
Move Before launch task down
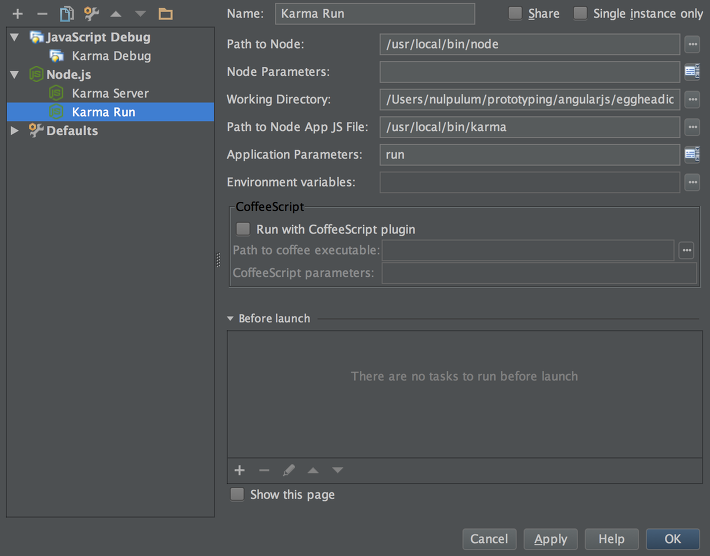pyautogui.click(x=337, y=470)
